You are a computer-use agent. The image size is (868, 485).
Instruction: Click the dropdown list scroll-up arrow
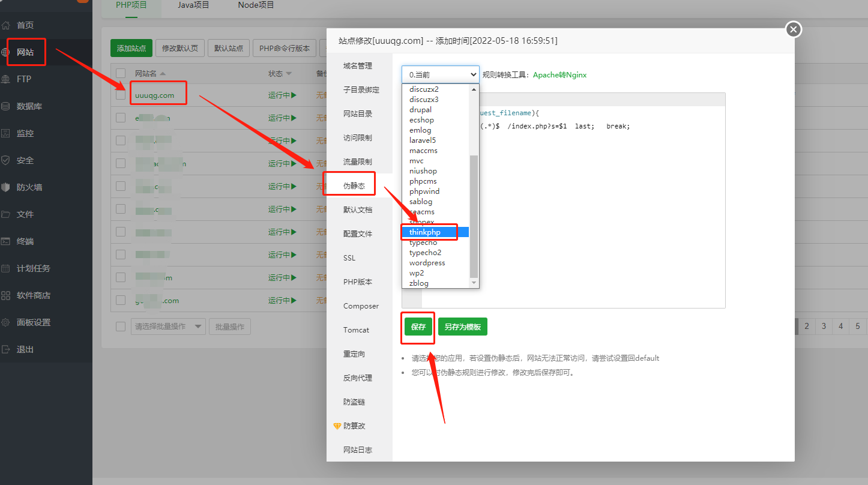point(474,89)
